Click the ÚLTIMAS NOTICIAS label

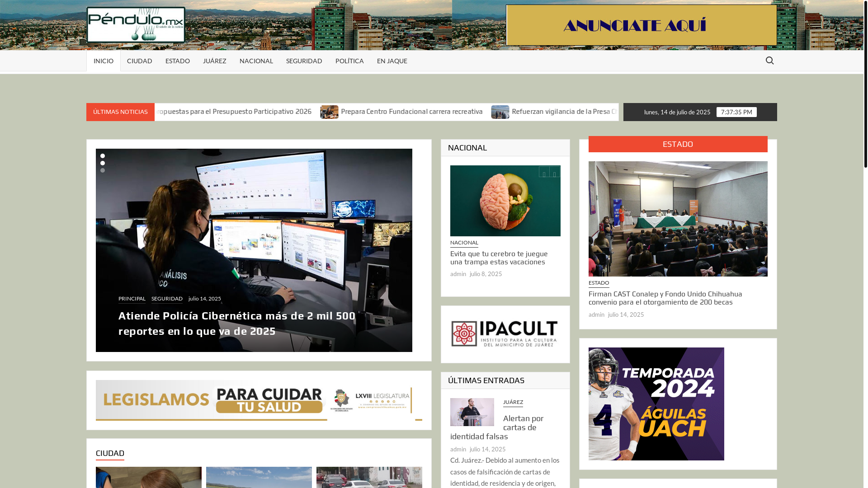(120, 112)
